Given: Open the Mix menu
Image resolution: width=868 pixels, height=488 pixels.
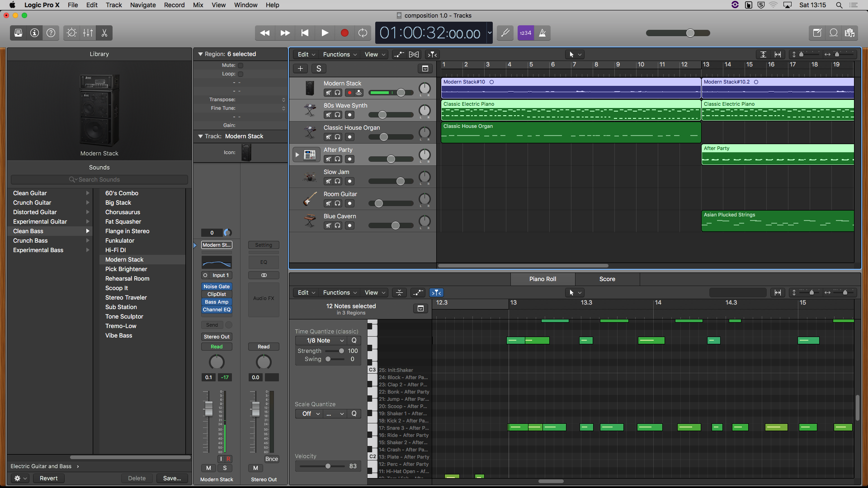Looking at the screenshot, I should 198,5.
